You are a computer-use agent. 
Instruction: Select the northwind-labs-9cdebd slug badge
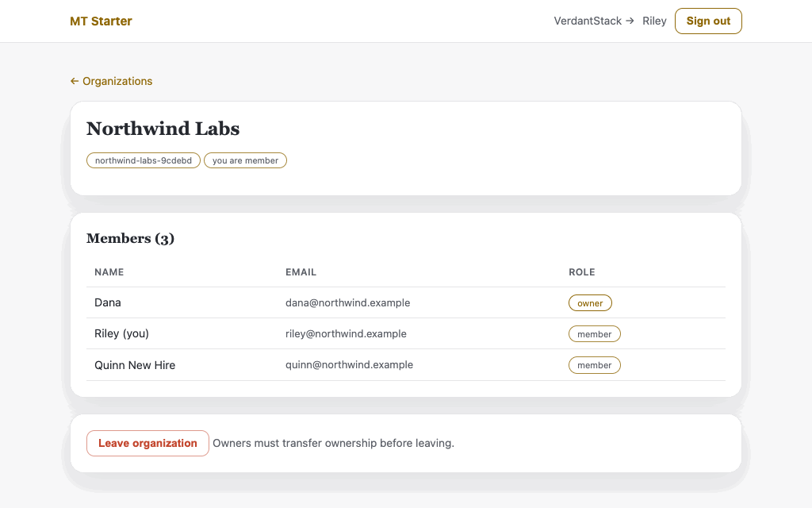[x=144, y=160]
